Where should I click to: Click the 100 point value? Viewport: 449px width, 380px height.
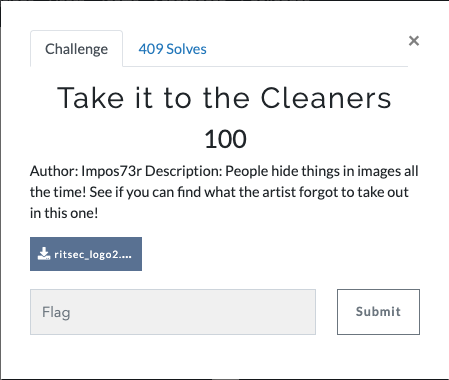point(225,139)
